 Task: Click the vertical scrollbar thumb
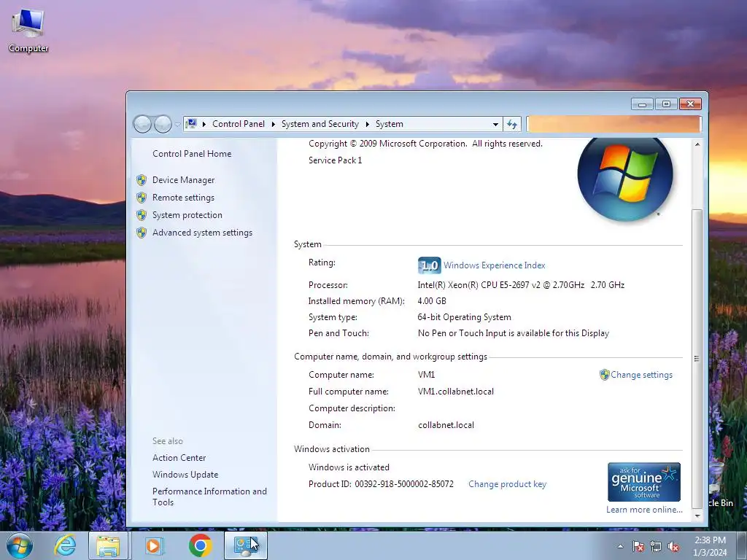pos(697,359)
